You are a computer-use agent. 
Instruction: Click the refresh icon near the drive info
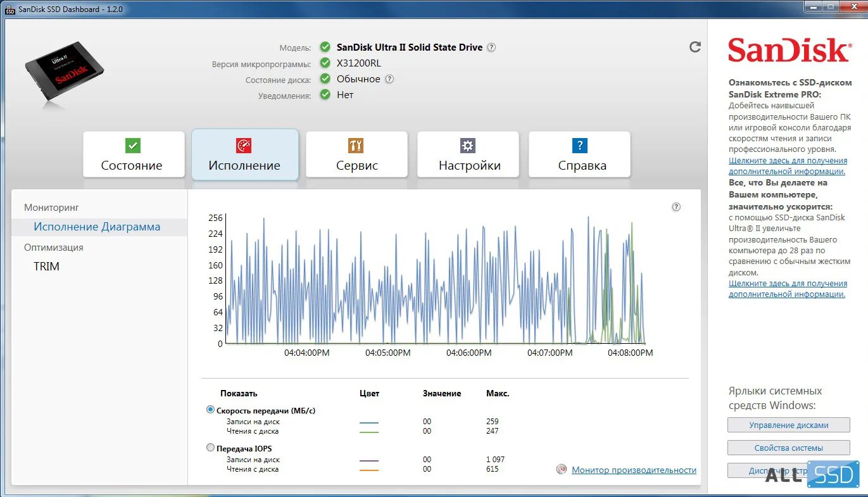click(x=695, y=47)
